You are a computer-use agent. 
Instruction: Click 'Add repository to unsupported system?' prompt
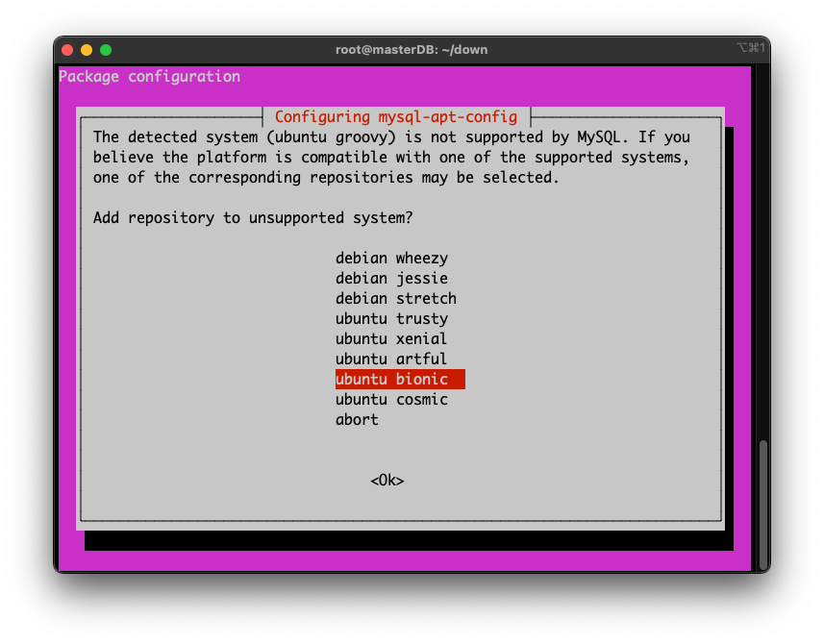pos(253,217)
